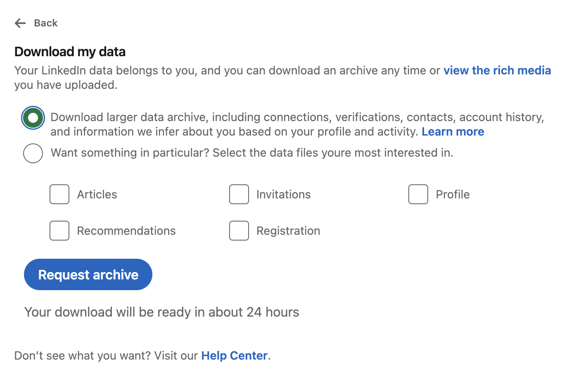
Task: Check the Registration checkbox
Action: tap(239, 231)
